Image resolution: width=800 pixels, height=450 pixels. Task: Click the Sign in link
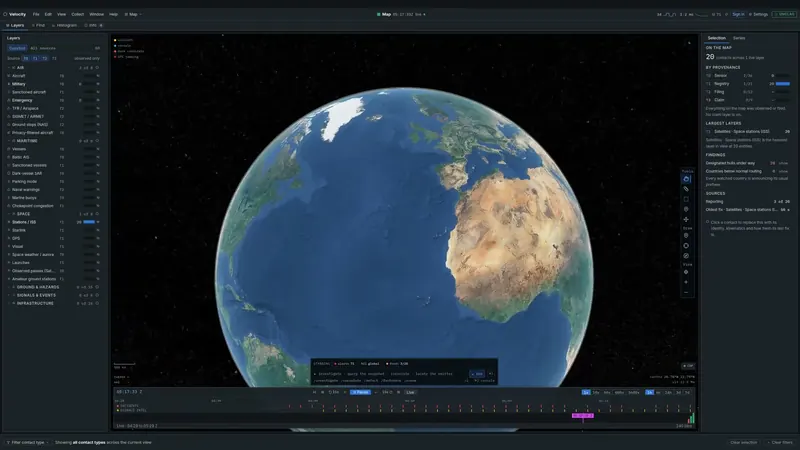[x=738, y=14]
